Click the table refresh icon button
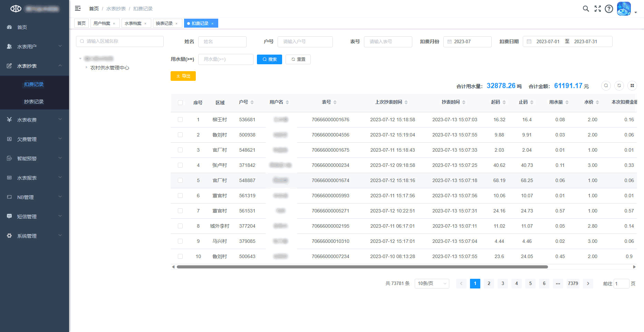644x332 pixels. tap(619, 86)
